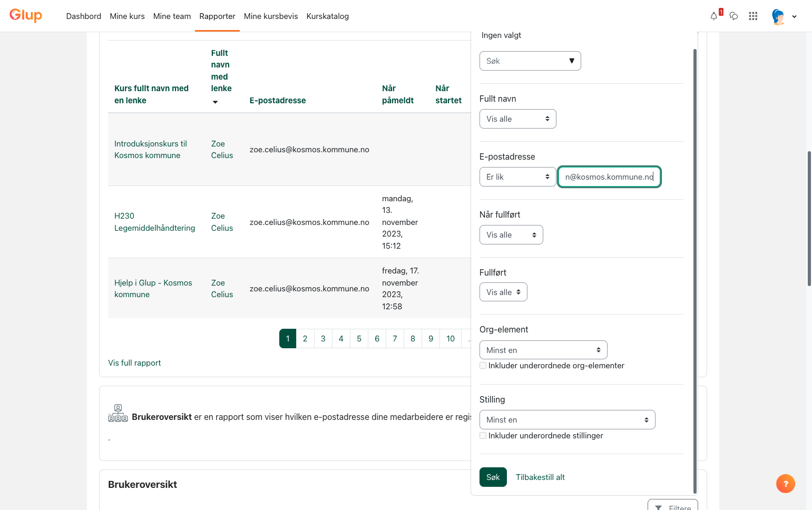Open the Kurskatalog menu item
Image resolution: width=812 pixels, height=510 pixels.
pos(327,16)
